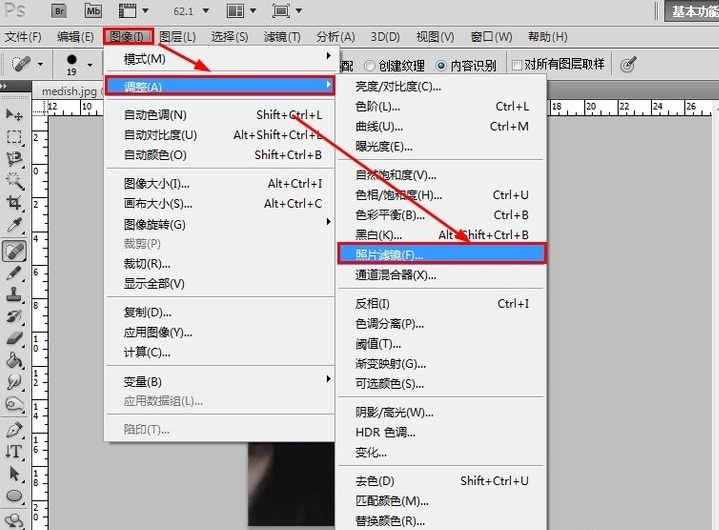This screenshot has width=719, height=530.
Task: Expand the toolbox with double arrows
Action: click(4, 85)
